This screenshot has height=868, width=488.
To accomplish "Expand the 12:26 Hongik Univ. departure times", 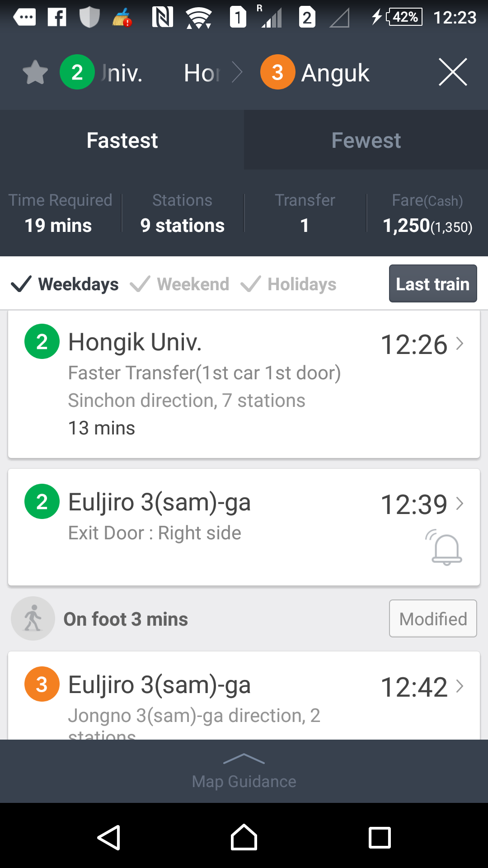I will [x=422, y=344].
